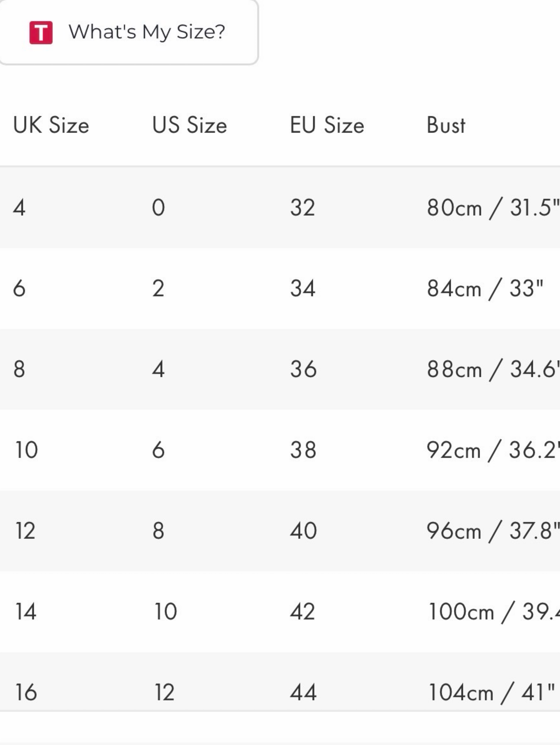Image resolution: width=560 pixels, height=745 pixels.
Task: Select the US size 10 cell
Action: point(166,612)
